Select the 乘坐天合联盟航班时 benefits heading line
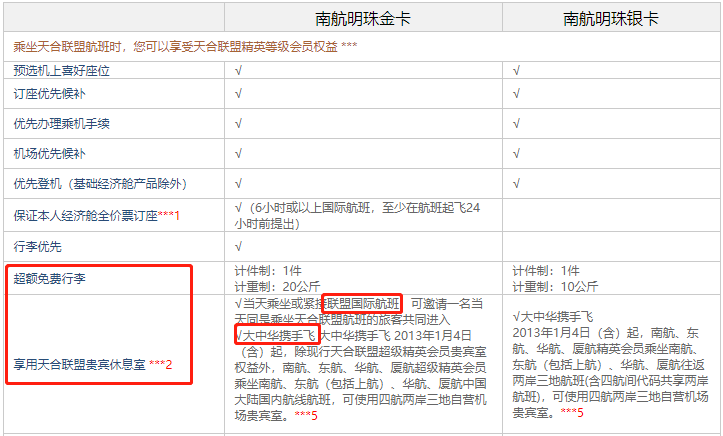723x436 pixels. pos(185,47)
